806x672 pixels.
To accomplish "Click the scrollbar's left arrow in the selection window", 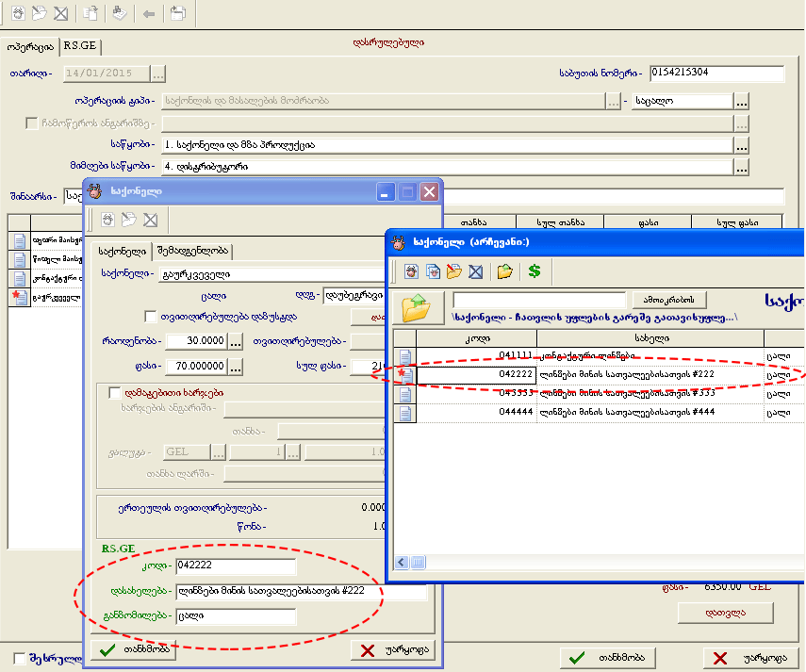I will 402,563.
